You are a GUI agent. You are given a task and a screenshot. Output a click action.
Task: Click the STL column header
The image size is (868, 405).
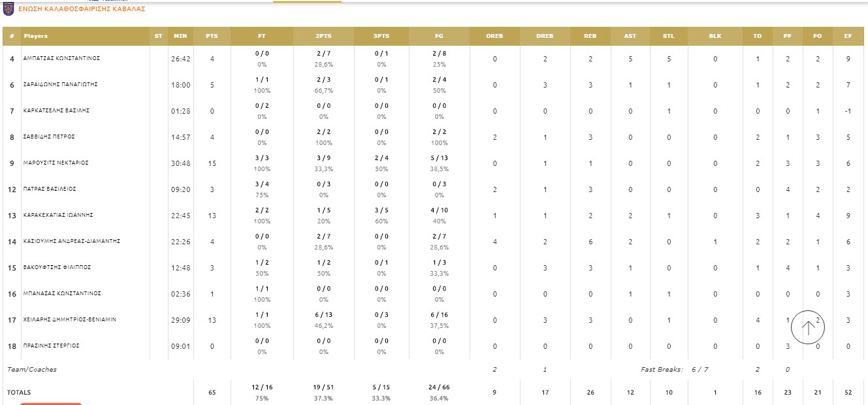(x=668, y=36)
